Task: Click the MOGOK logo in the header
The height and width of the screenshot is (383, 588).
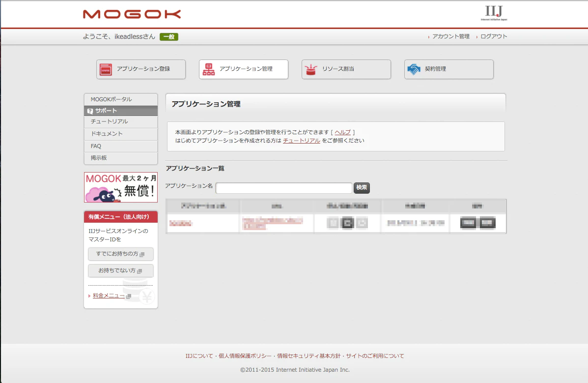Action: point(132,14)
